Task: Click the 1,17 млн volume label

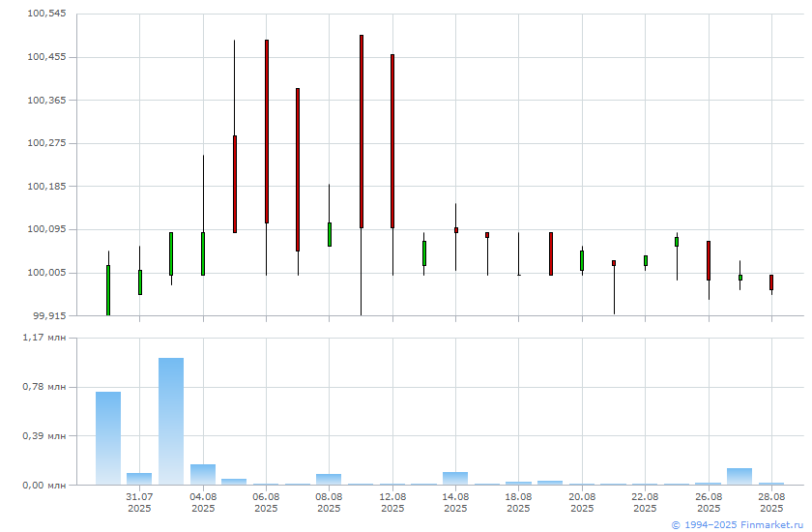Action: (x=44, y=338)
